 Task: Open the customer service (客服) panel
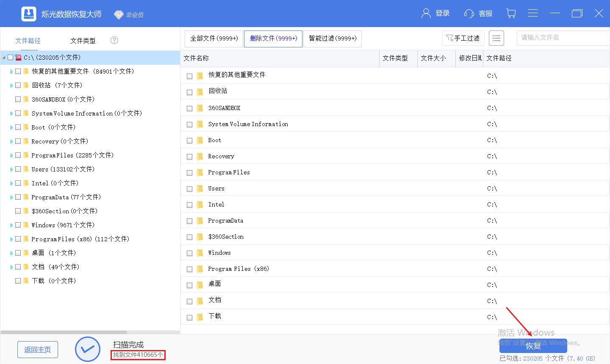478,13
